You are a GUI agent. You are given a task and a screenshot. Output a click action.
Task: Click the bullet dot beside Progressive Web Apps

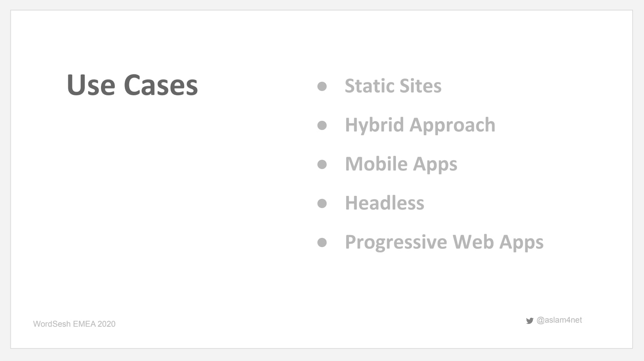pos(322,242)
